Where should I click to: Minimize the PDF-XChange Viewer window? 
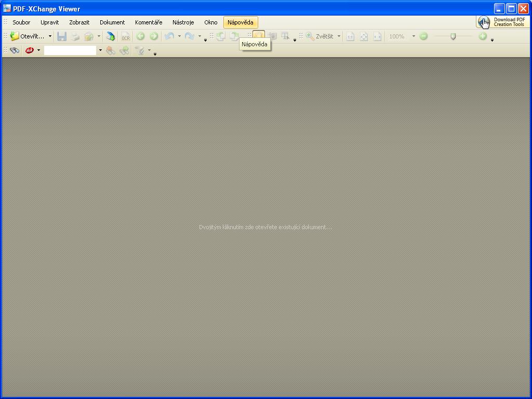click(x=499, y=8)
